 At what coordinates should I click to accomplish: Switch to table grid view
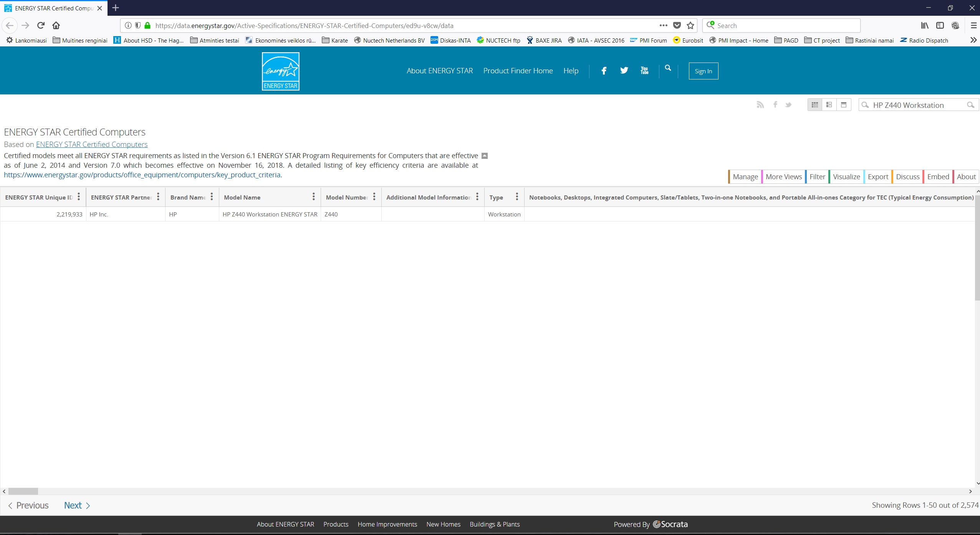[x=815, y=105]
